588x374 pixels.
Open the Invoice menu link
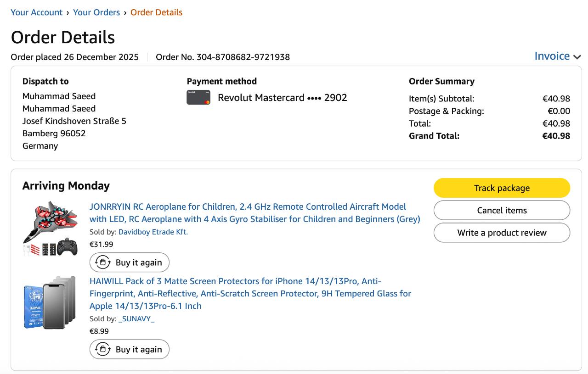coord(552,56)
